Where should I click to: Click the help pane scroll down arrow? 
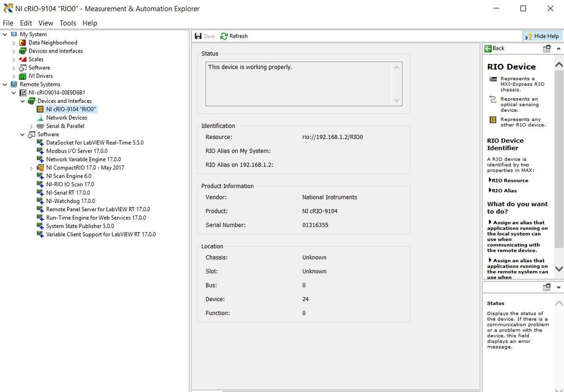[558, 268]
